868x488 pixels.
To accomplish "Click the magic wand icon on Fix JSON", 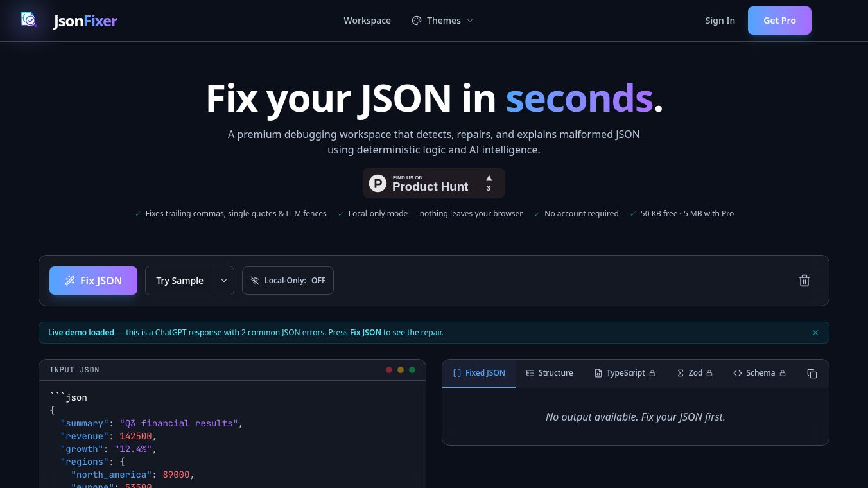I will pyautogui.click(x=70, y=281).
